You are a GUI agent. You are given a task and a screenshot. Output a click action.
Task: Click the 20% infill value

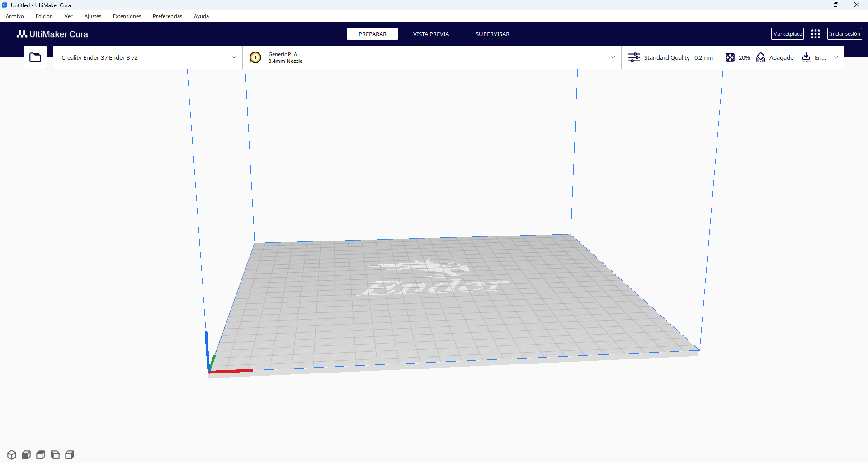[x=744, y=57]
